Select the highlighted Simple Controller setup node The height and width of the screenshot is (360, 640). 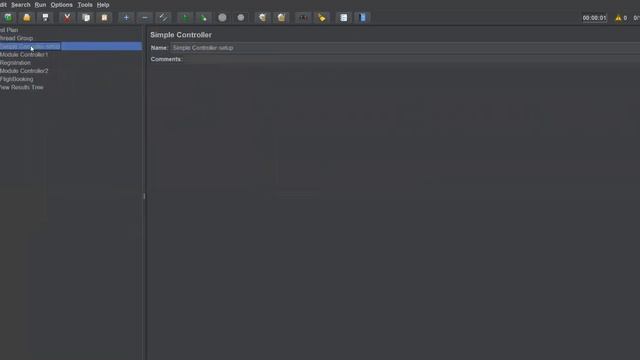pyautogui.click(x=30, y=46)
